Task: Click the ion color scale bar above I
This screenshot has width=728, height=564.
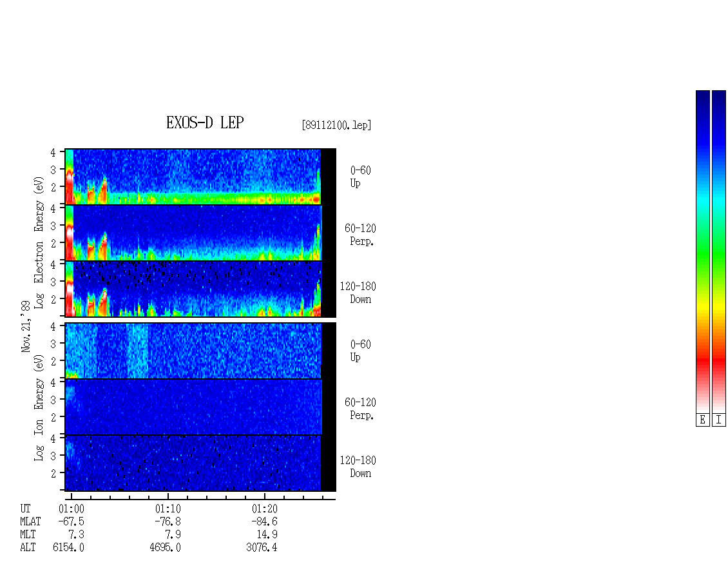Action: 719,251
